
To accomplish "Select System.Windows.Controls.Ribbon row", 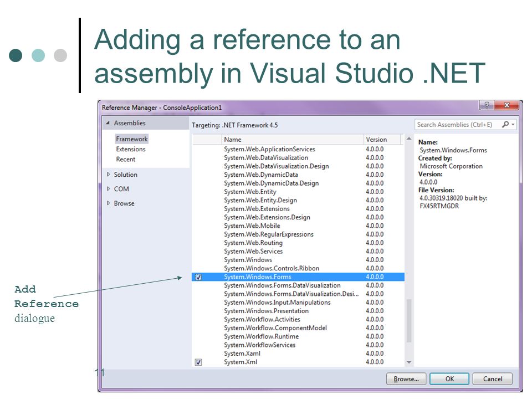I will (298, 268).
